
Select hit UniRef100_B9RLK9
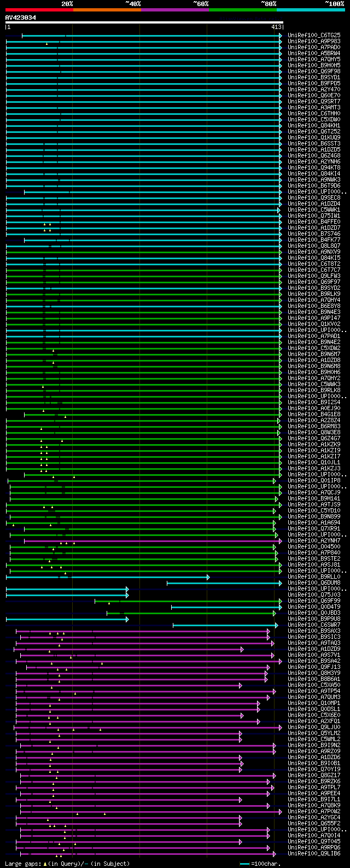click(x=314, y=294)
